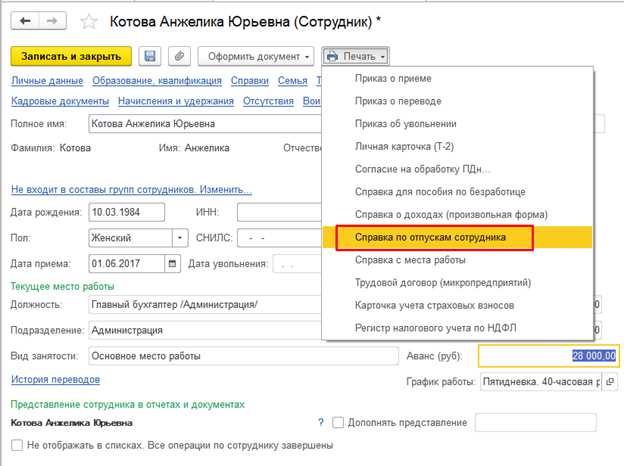Image resolution: width=624 pixels, height=466 pixels.
Task: Open calendar picker for Дата приема
Action: click(173, 264)
